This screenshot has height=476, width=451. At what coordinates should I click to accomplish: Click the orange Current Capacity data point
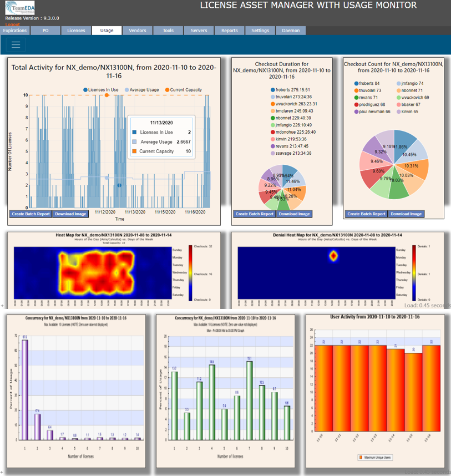107,95
